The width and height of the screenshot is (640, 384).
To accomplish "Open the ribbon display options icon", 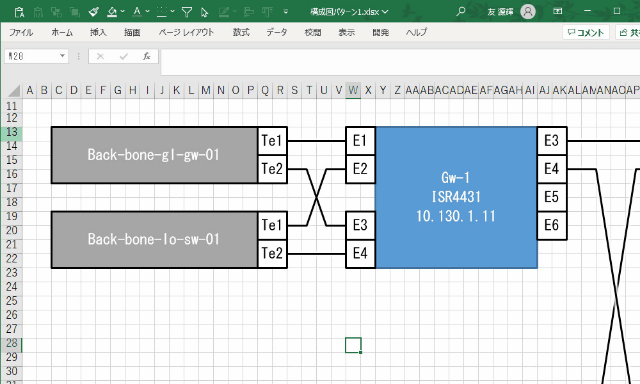I will click(558, 11).
